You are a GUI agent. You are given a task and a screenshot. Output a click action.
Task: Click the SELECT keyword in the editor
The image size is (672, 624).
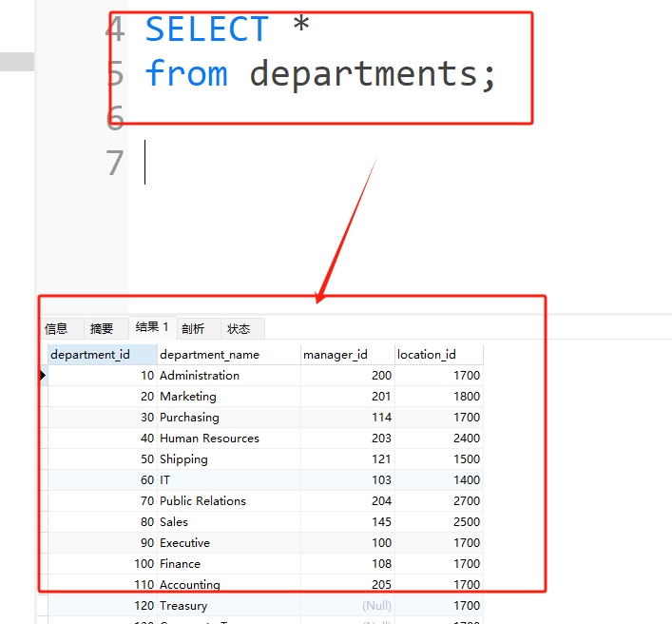point(207,29)
